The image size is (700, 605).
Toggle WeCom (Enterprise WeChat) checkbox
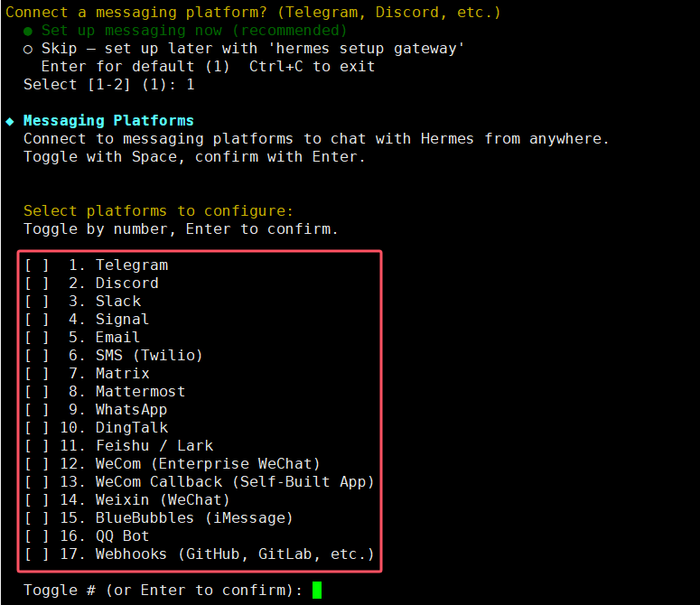coord(37,464)
